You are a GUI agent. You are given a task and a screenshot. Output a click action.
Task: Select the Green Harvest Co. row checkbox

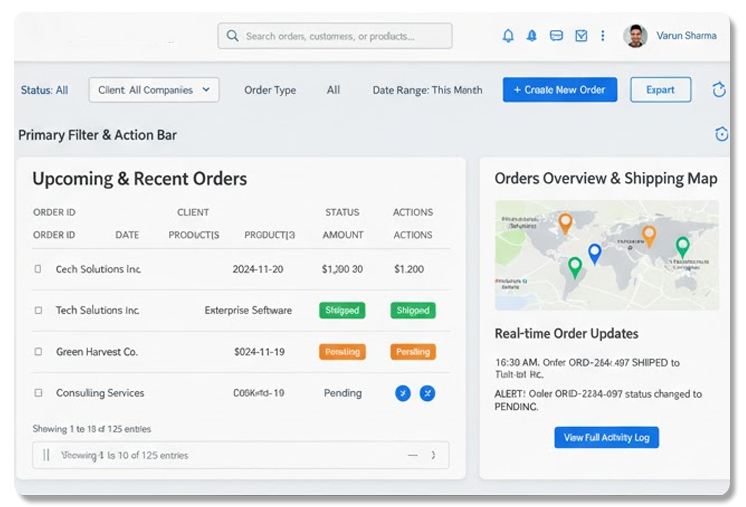pyautogui.click(x=39, y=352)
